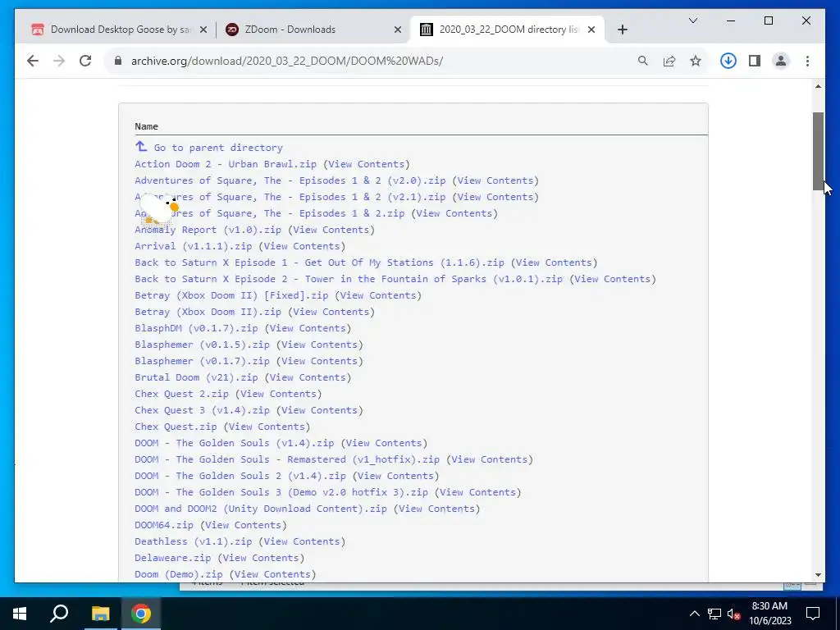View site information via lock icon
This screenshot has width=840, height=630.
coord(118,61)
